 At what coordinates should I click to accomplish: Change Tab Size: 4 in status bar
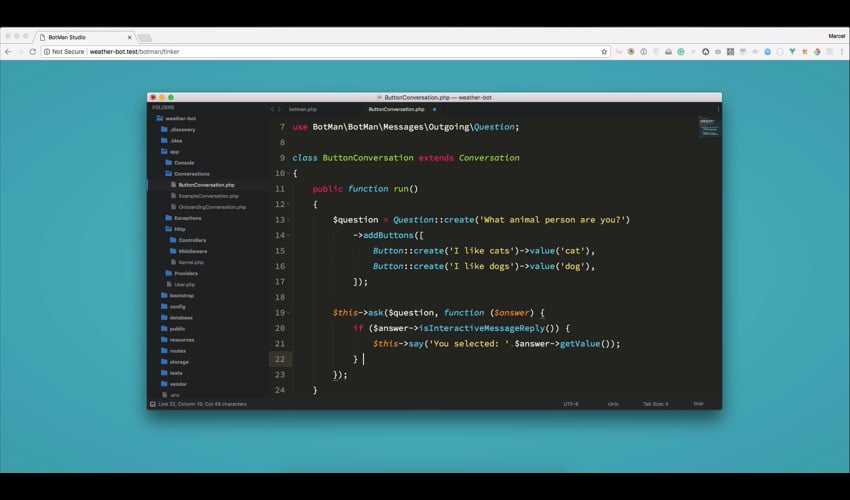[655, 404]
